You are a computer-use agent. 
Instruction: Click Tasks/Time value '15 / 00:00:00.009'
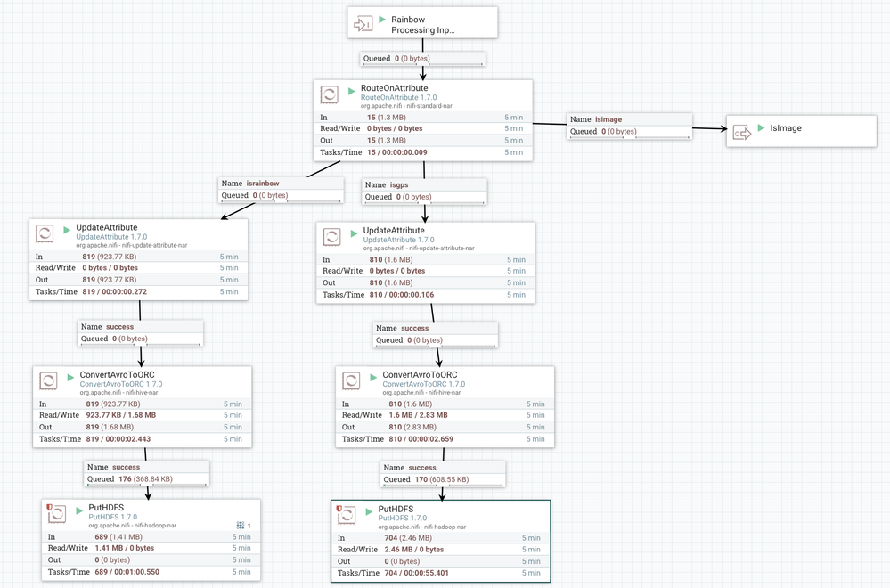[396, 152]
